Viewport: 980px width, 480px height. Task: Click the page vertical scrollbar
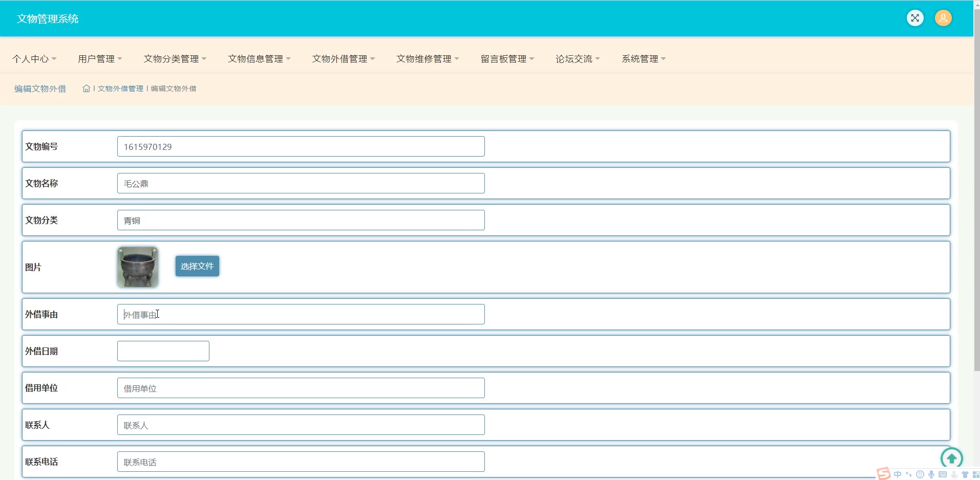click(x=976, y=189)
